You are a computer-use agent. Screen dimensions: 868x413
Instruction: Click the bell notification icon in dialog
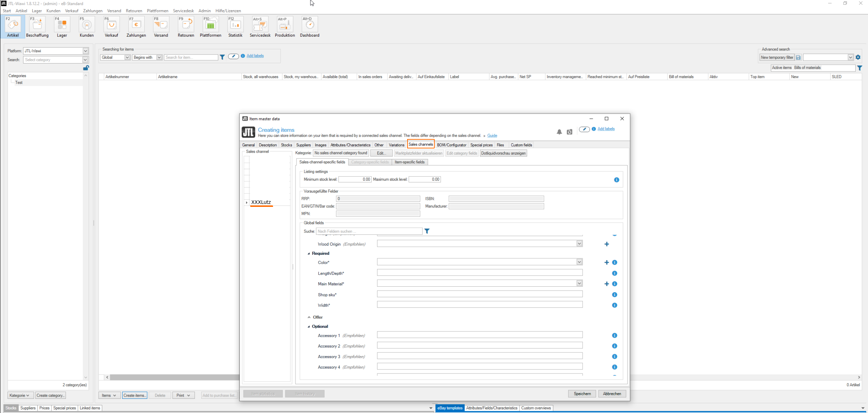tap(559, 132)
